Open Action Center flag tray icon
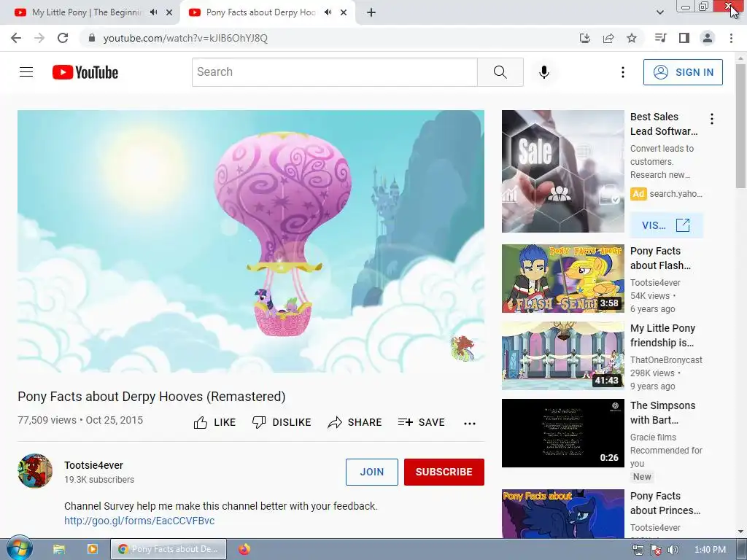The width and height of the screenshot is (747, 560). (656, 550)
